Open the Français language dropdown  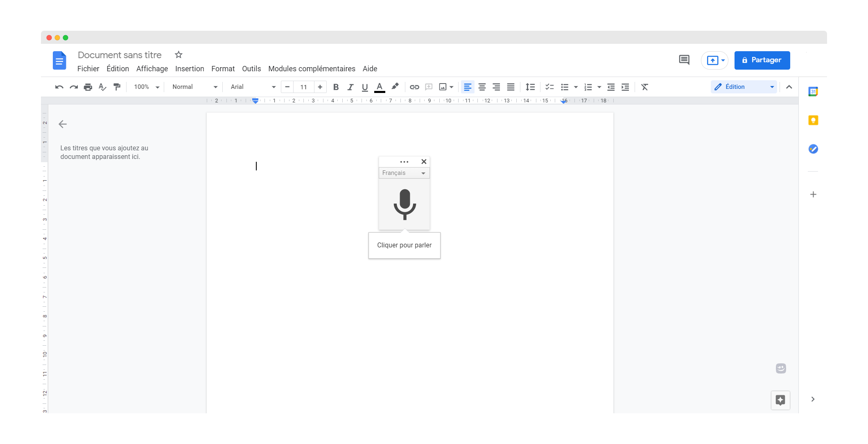(404, 173)
